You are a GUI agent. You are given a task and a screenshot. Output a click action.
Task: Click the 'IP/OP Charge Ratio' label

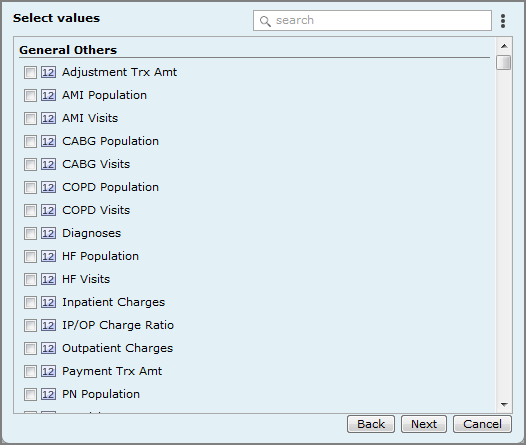[x=118, y=325]
